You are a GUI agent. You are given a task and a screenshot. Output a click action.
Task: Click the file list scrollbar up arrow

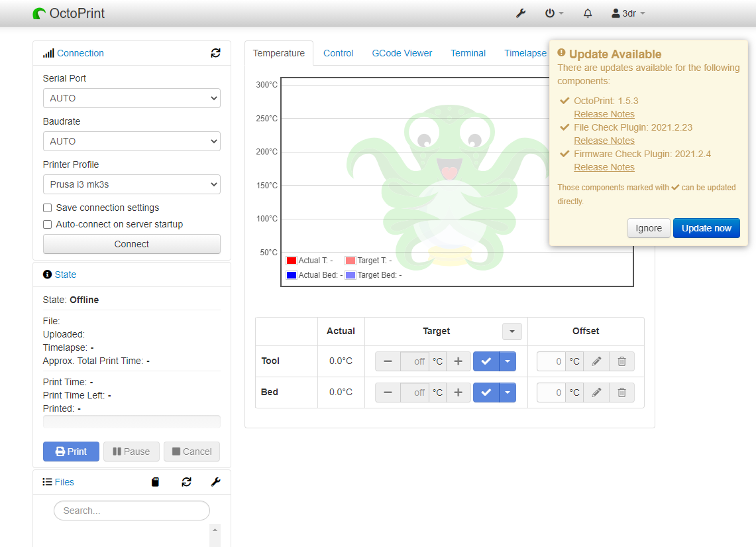pos(215,530)
